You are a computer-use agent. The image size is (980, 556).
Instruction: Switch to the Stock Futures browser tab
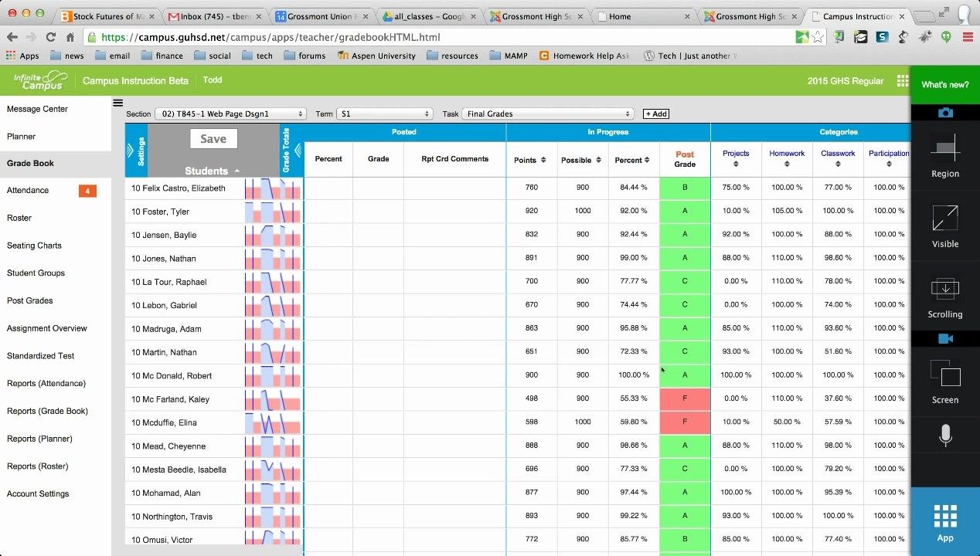click(108, 16)
